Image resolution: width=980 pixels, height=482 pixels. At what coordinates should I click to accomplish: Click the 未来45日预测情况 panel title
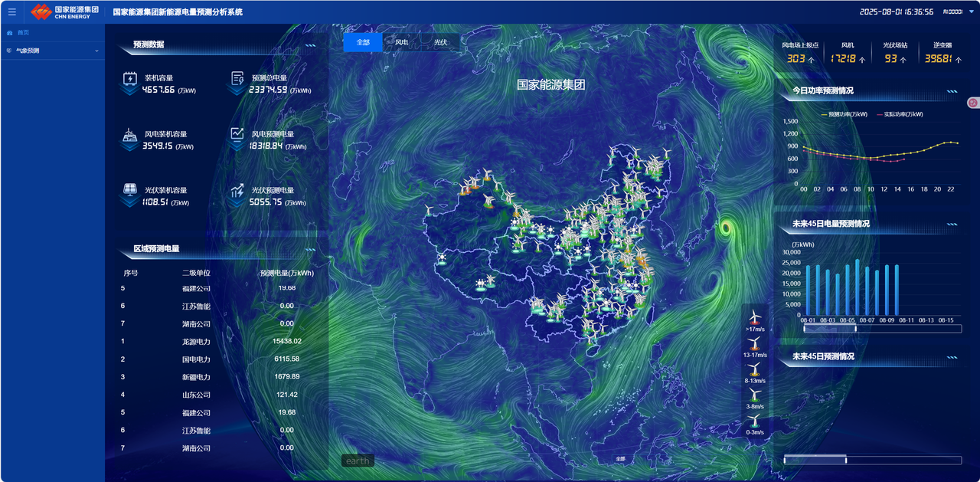(823, 356)
